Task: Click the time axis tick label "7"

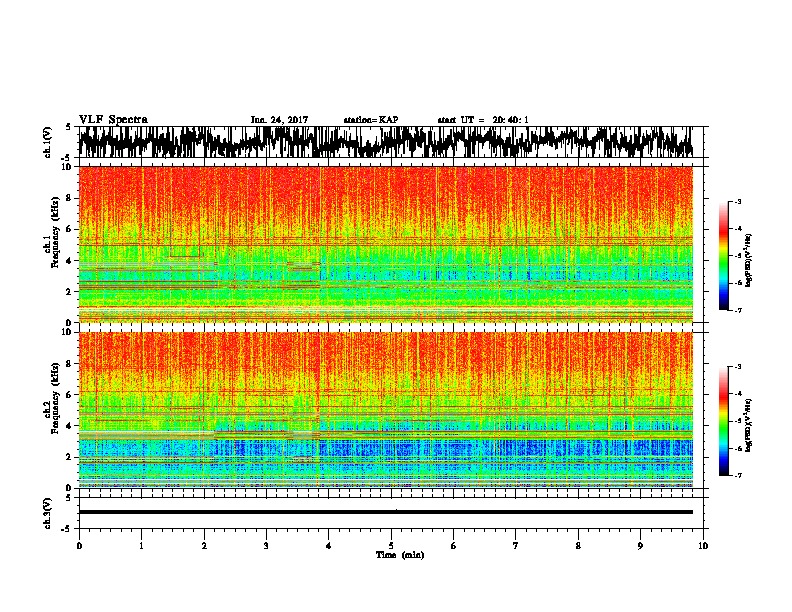Action: (516, 546)
